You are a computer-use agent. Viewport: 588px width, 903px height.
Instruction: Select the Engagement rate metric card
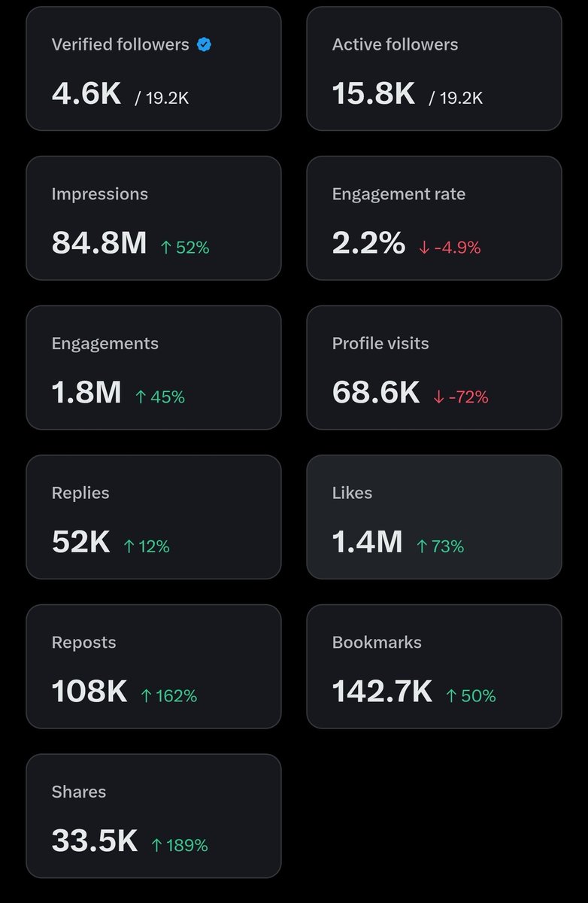tap(434, 218)
